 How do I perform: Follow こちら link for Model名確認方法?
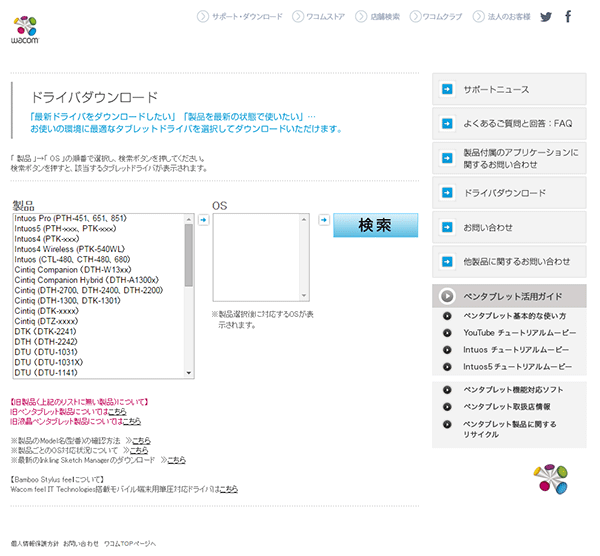click(x=142, y=441)
